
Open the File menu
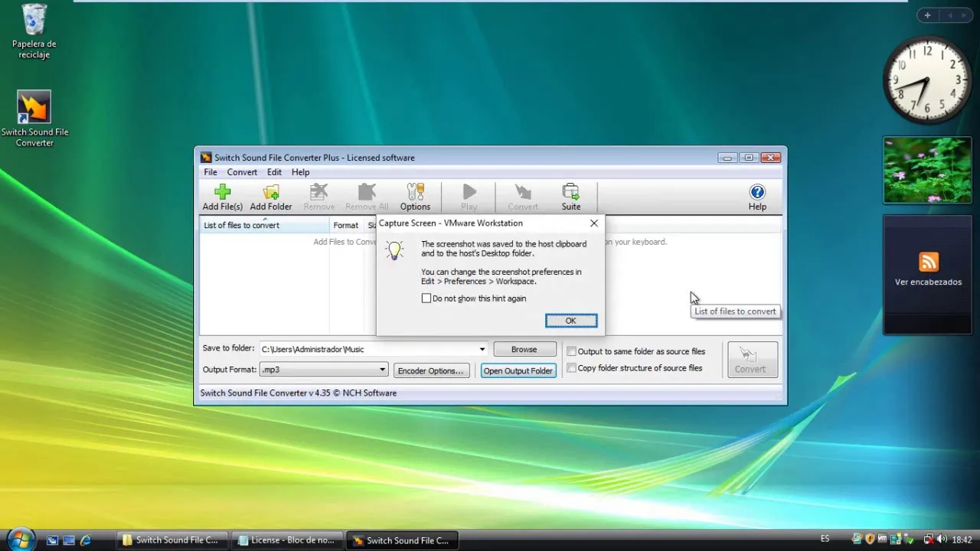210,172
